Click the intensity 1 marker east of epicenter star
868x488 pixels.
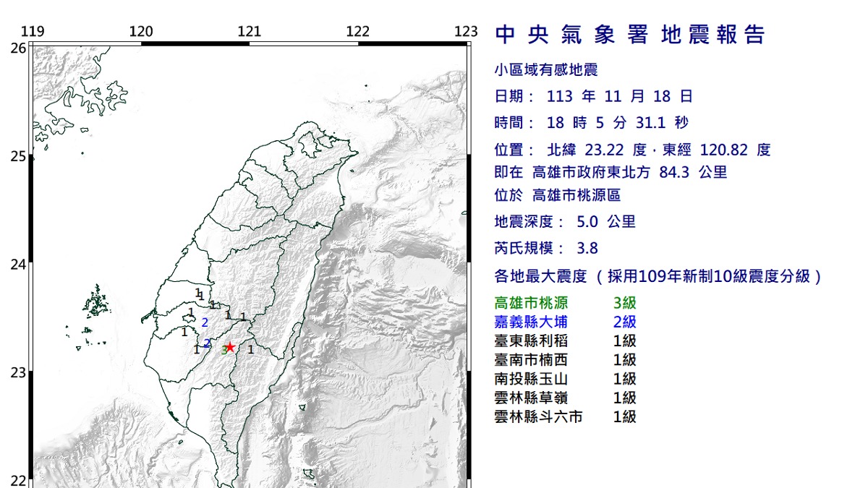pyautogui.click(x=251, y=350)
